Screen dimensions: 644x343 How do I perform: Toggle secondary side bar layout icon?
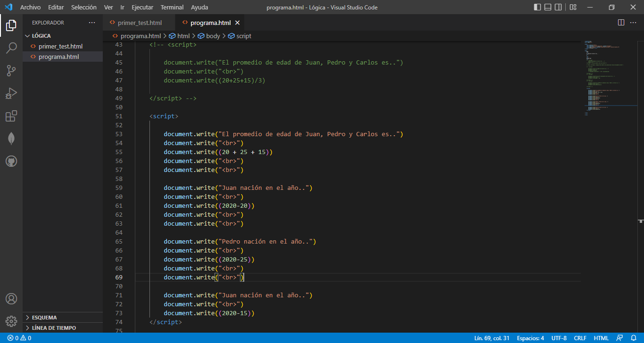click(558, 7)
